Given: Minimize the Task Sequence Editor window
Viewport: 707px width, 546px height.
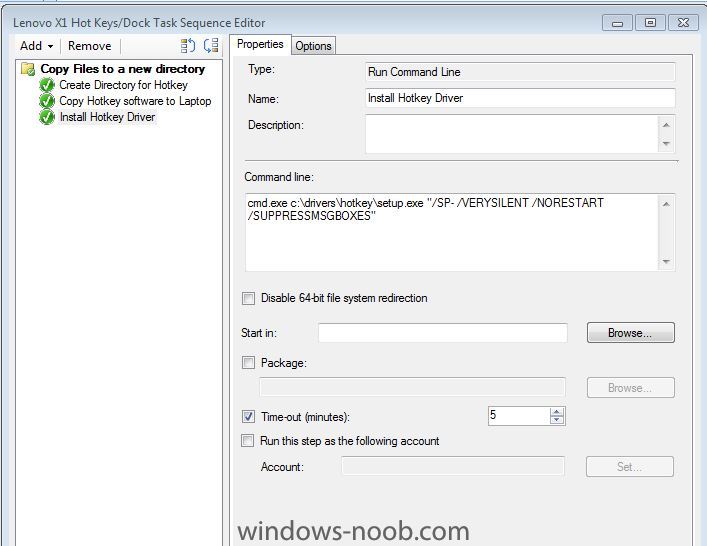Looking at the screenshot, I should point(617,23).
